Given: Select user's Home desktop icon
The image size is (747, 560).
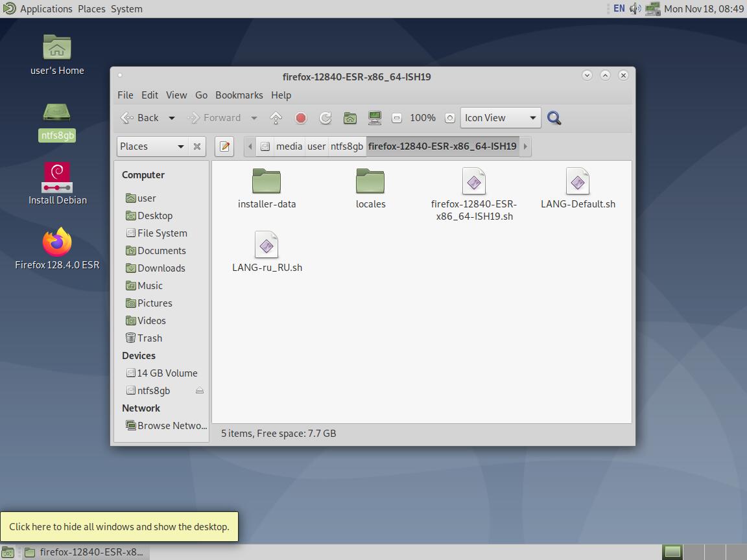Looking at the screenshot, I should (57, 55).
